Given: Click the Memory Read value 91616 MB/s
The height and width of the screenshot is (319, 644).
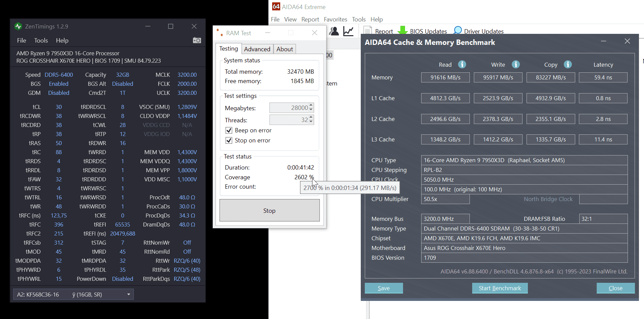Looking at the screenshot, I should click(445, 77).
